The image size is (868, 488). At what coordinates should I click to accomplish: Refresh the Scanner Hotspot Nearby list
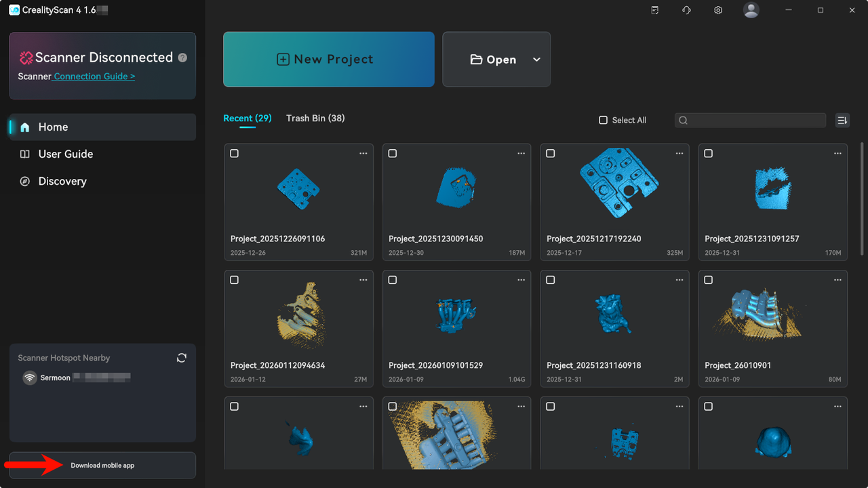181,358
